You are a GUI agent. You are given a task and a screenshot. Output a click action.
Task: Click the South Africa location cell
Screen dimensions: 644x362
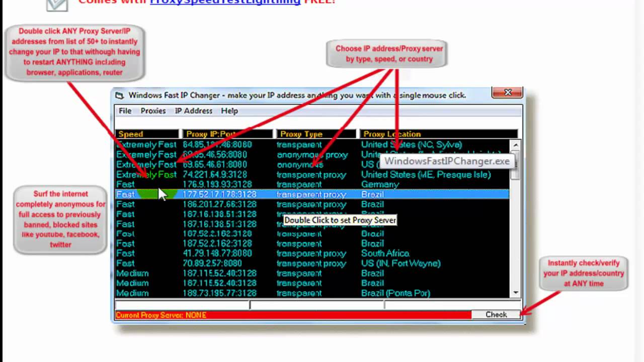click(x=385, y=253)
